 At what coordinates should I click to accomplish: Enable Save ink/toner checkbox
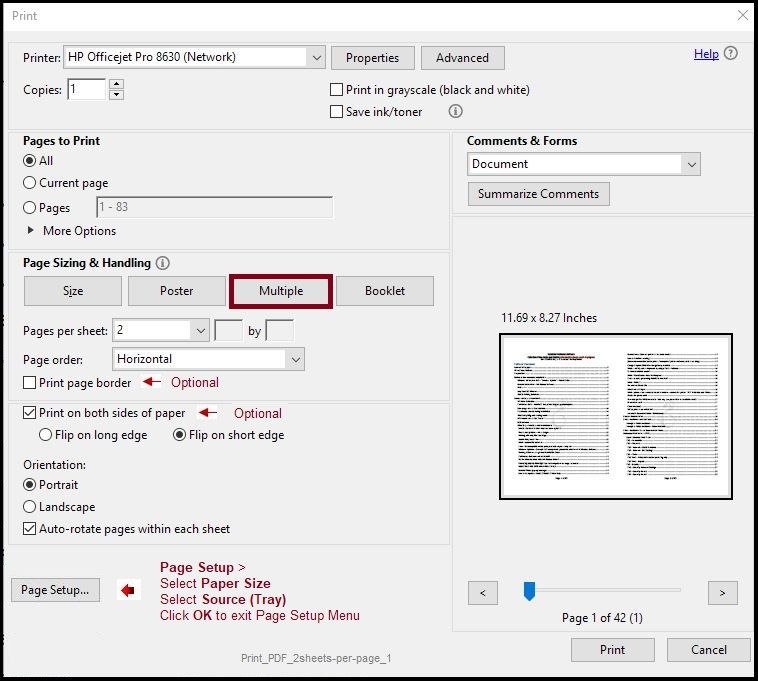click(x=336, y=112)
